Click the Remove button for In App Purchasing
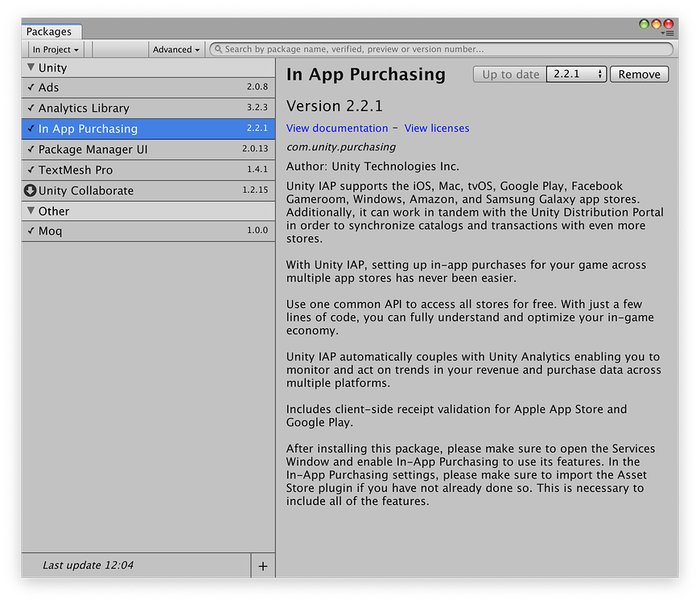The height and width of the screenshot is (603, 700). [639, 74]
